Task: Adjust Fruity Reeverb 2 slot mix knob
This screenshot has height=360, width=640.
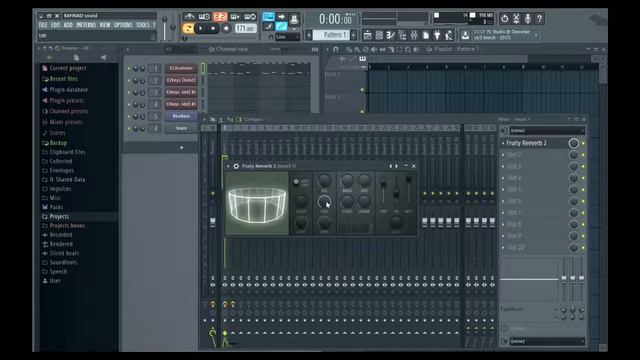Action: click(573, 143)
